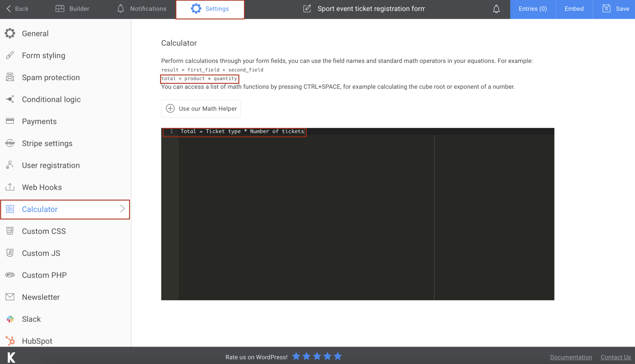The height and width of the screenshot is (364, 635).
Task: Click the HubSpot sprocket icon
Action: click(10, 341)
